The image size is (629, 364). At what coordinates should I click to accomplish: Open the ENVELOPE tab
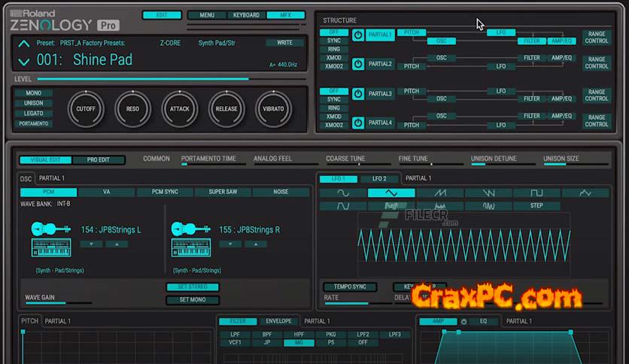click(x=278, y=321)
